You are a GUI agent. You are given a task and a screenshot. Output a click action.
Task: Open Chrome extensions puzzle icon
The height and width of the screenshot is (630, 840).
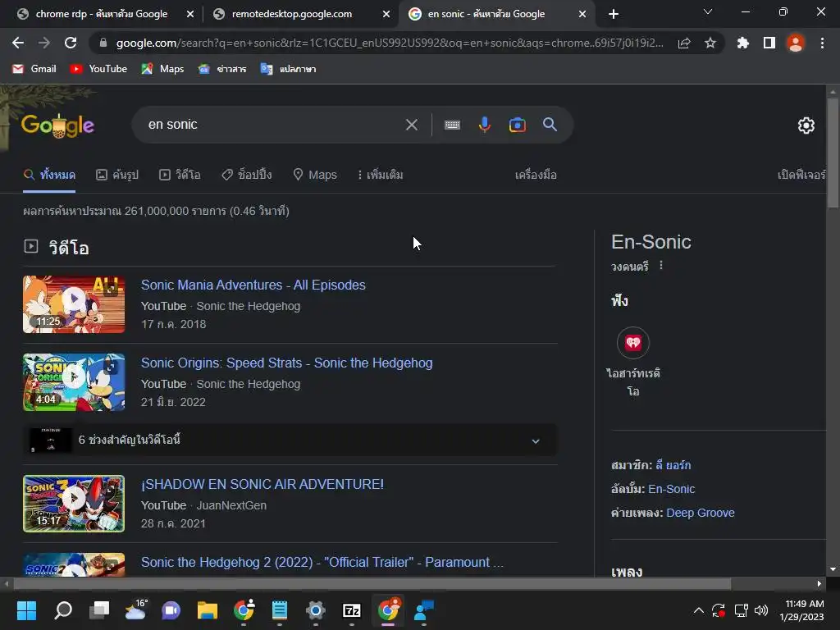742,43
